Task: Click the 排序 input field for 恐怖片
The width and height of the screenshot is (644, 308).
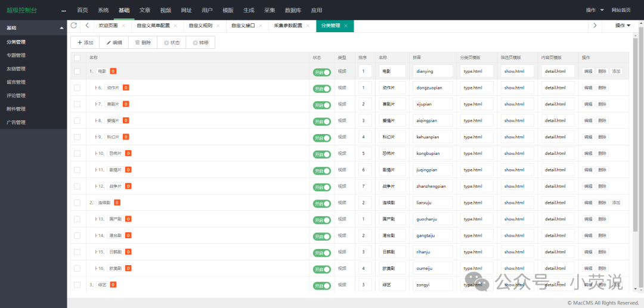Action: tap(365, 153)
